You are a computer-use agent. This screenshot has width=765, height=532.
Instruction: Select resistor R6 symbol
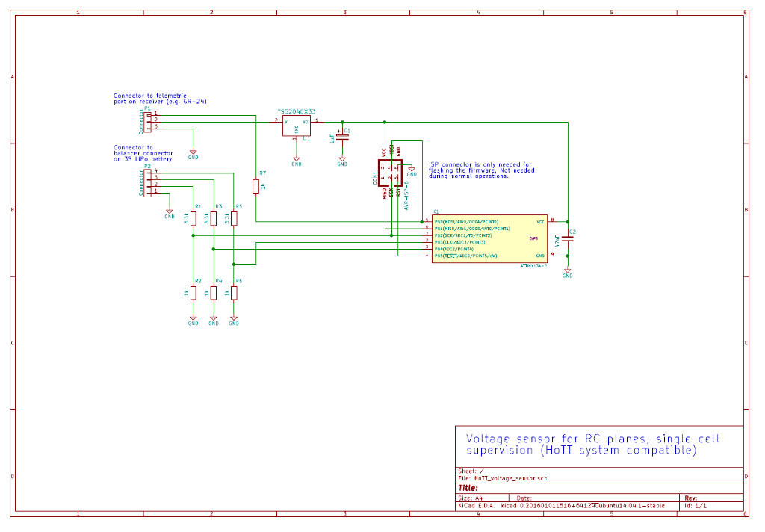point(234,293)
